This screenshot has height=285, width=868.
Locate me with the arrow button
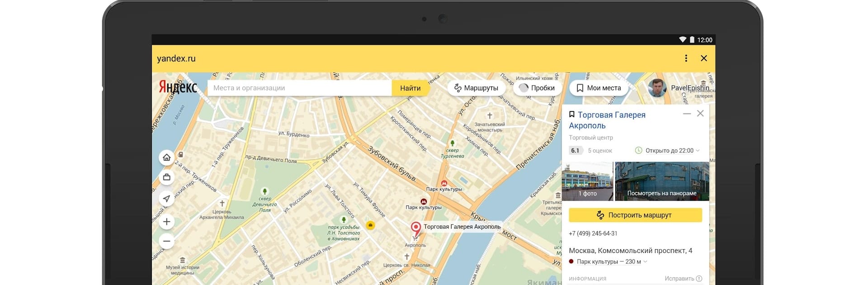tap(167, 198)
